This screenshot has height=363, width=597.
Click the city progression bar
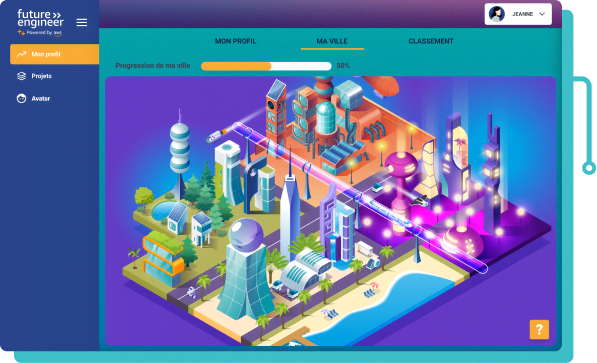tap(266, 66)
